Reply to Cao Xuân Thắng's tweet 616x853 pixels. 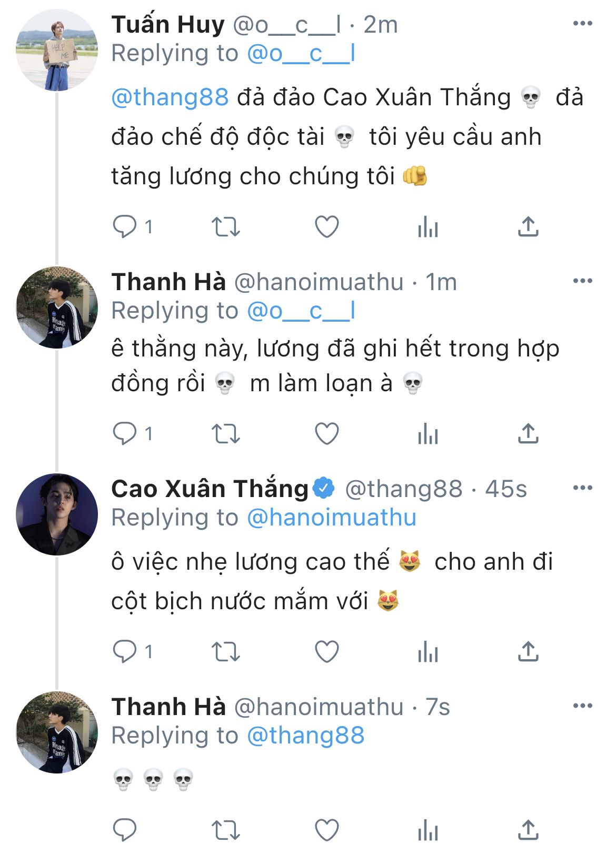tap(125, 652)
